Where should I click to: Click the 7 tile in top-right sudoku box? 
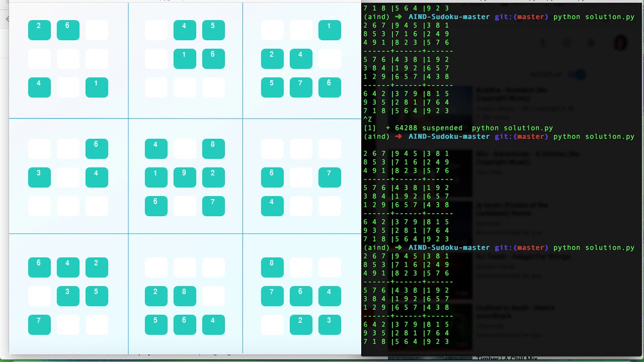[301, 87]
